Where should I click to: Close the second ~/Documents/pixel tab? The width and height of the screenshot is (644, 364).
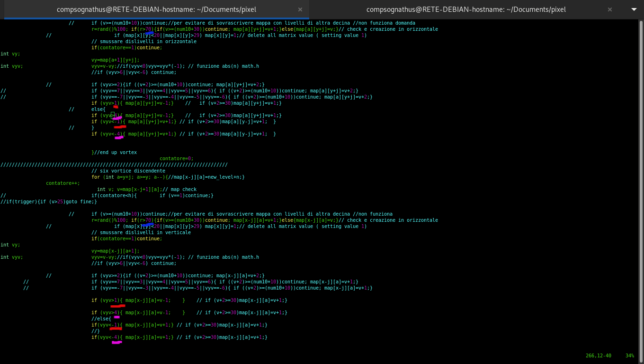pos(609,9)
